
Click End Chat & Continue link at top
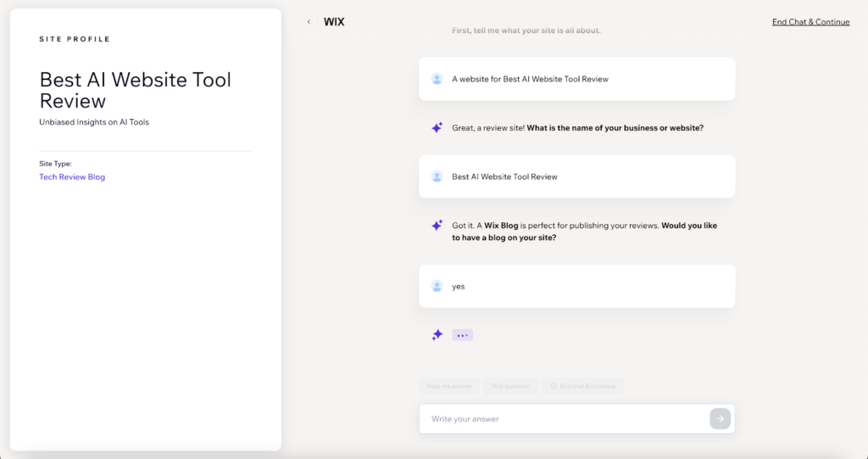pyautogui.click(x=810, y=22)
